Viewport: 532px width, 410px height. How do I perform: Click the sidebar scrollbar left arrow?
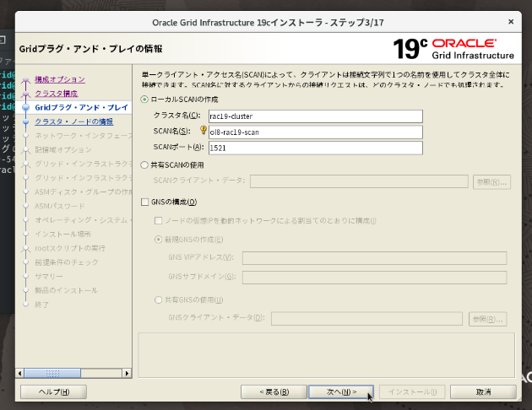point(19,374)
